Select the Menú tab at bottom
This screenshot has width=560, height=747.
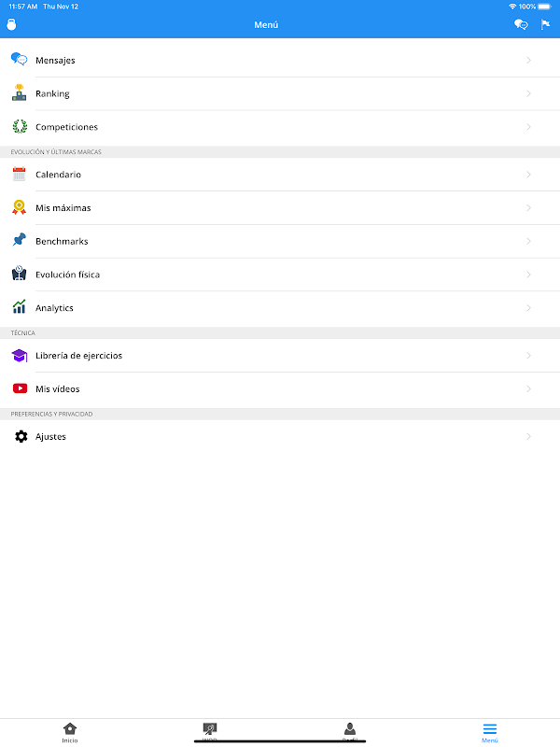[490, 732]
